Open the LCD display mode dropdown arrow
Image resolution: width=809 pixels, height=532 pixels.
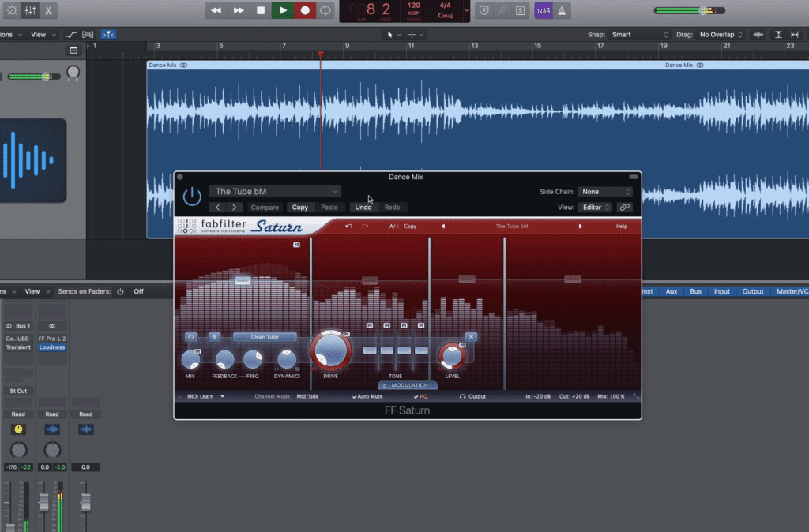(x=466, y=10)
